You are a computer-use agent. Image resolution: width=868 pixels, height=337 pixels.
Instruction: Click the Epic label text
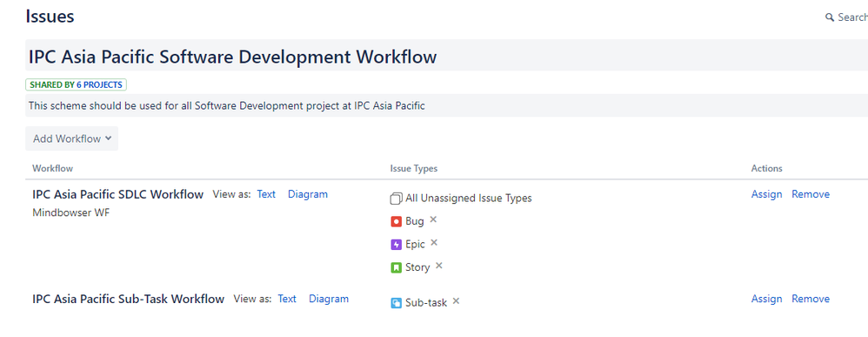coord(415,245)
